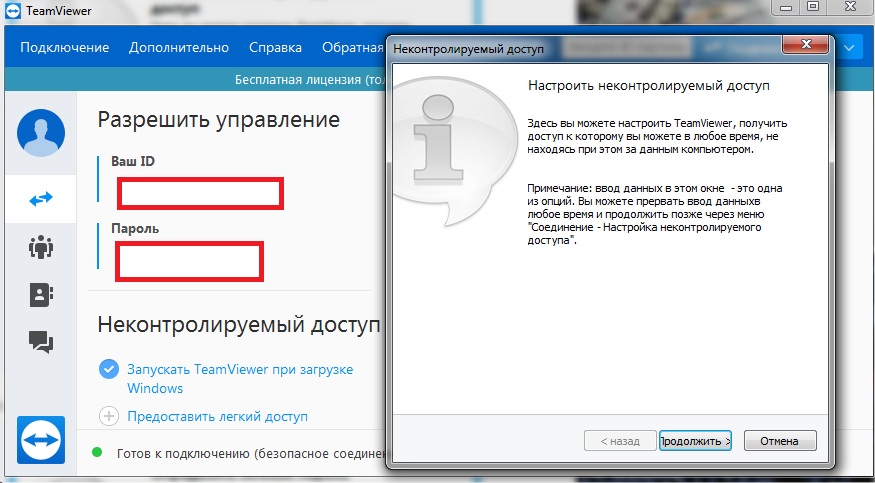Open the chat bubbles sidebar icon
This screenshot has width=875, height=483.
(41, 341)
